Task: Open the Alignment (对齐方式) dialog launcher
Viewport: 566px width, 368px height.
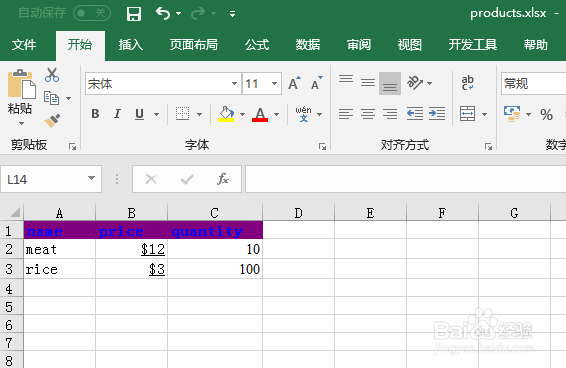Action: (488, 146)
